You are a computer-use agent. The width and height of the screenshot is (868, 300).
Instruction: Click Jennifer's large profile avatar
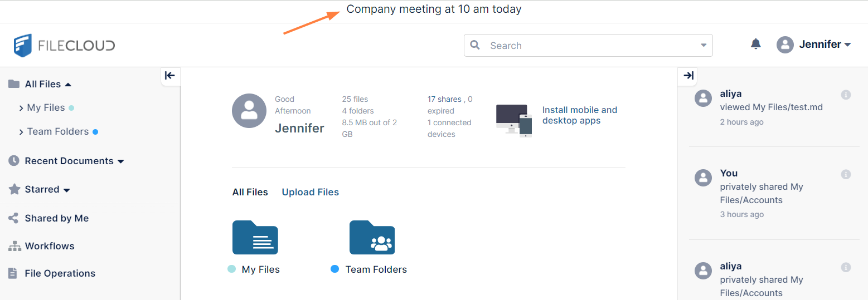(x=249, y=110)
